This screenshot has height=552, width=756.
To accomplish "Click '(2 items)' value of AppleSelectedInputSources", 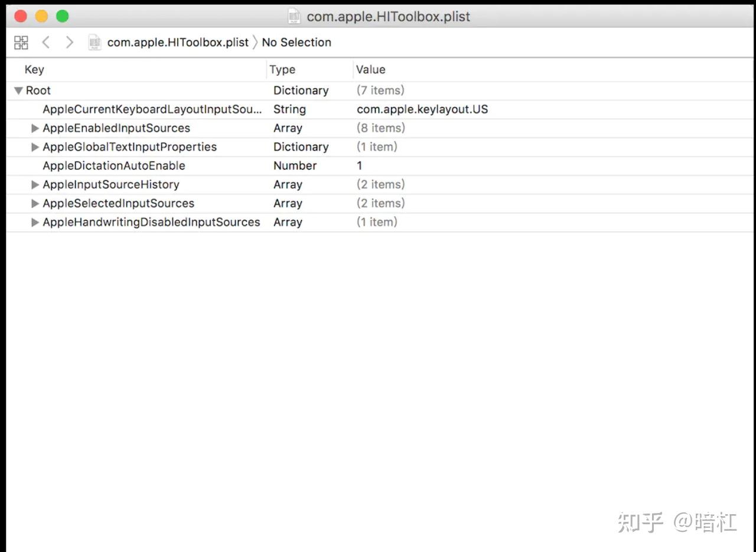I will 380,204.
